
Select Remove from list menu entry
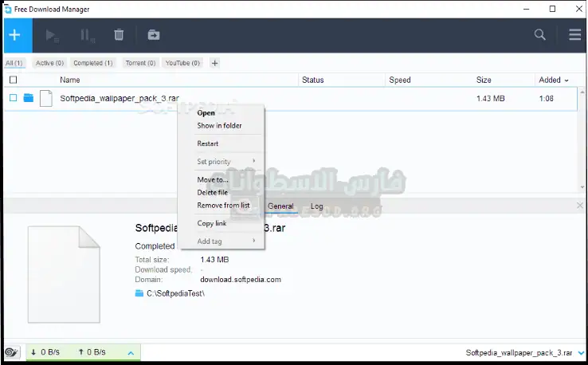223,206
